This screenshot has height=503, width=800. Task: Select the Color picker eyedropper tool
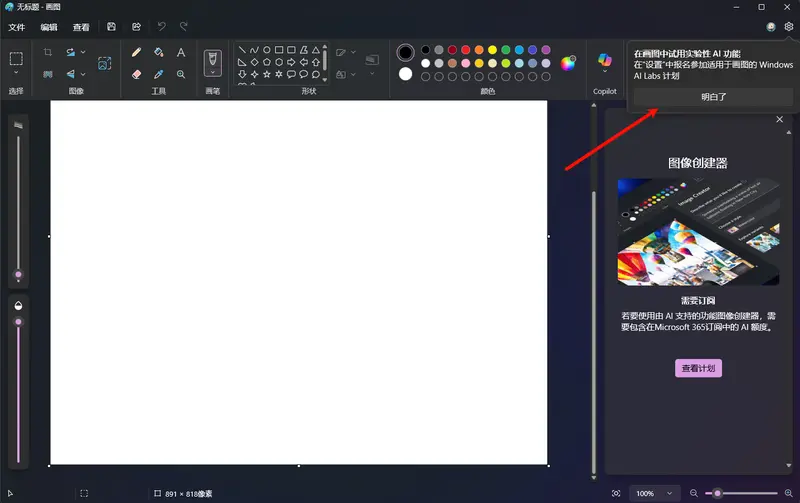(x=159, y=74)
